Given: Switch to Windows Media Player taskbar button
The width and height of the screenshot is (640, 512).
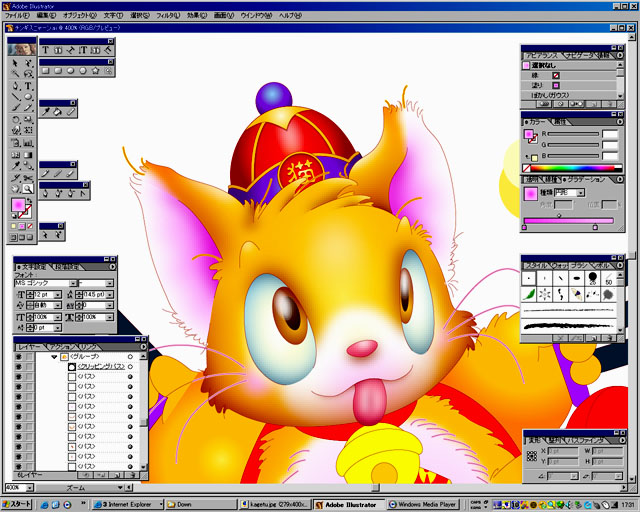Looking at the screenshot, I should [x=423, y=505].
